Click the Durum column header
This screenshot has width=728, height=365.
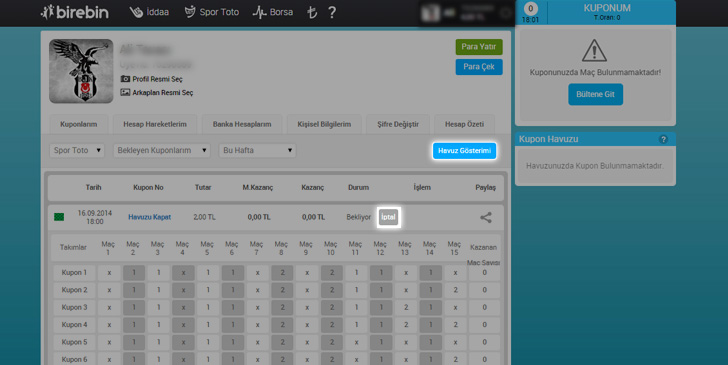(x=358, y=188)
